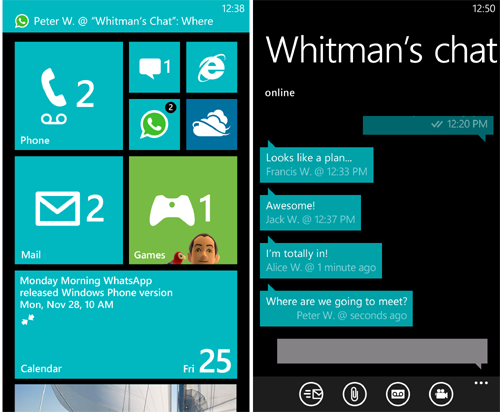
Task: Launch the Internet Explorer tile
Action: [x=212, y=67]
